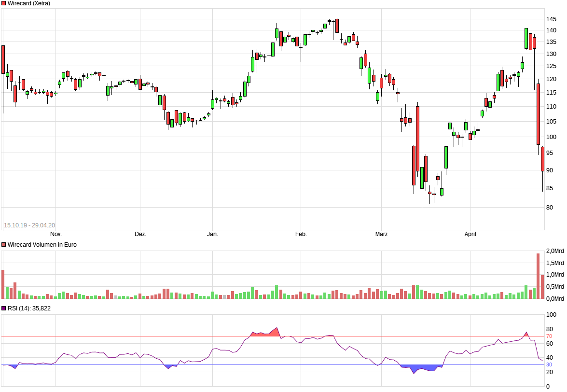
Task: Click the 1,0Mrd volume axis label
Action: [555, 275]
